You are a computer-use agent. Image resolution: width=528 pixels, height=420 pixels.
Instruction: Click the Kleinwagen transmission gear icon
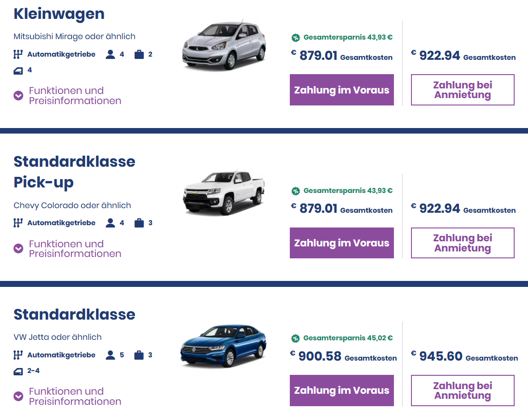point(18,54)
